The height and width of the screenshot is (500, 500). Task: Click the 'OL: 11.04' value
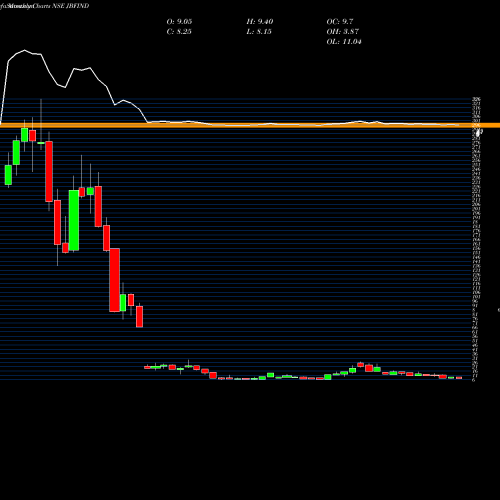tap(344, 42)
